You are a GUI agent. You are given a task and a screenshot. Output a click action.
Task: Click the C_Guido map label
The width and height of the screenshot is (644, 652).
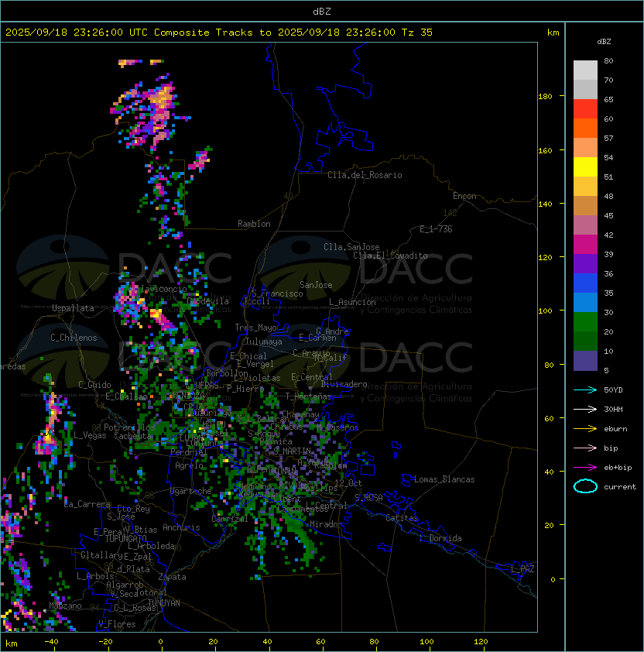(94, 385)
